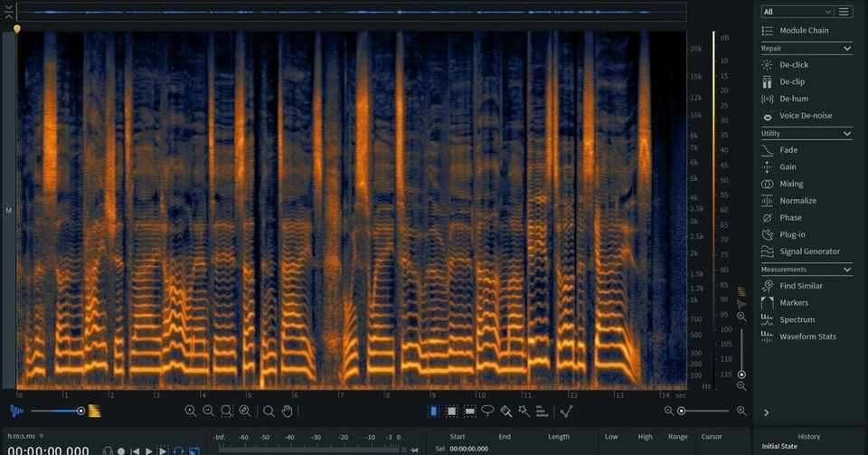The height and width of the screenshot is (455, 868).
Task: Collapse the Repair section
Action: click(x=846, y=49)
